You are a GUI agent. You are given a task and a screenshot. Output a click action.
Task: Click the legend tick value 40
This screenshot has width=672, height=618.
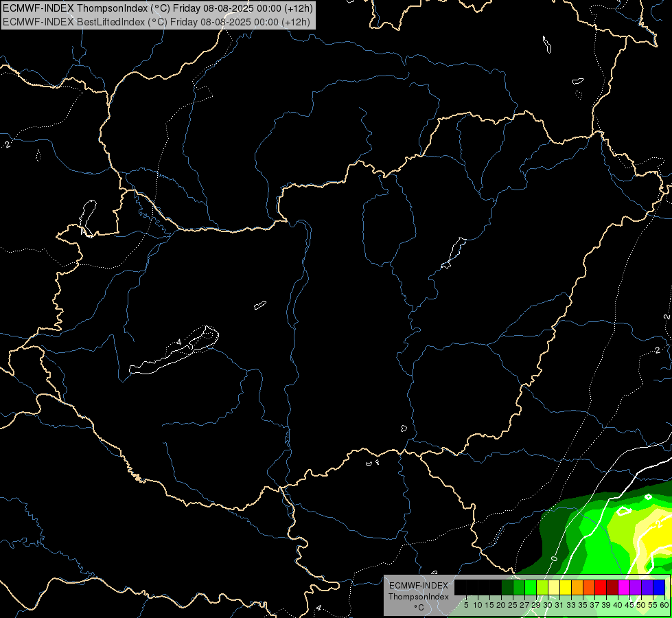pyautogui.click(x=618, y=605)
